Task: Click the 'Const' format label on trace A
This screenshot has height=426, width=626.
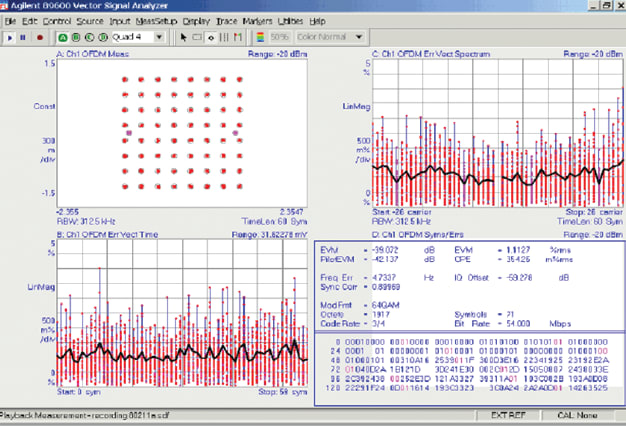Action: pyautogui.click(x=44, y=106)
